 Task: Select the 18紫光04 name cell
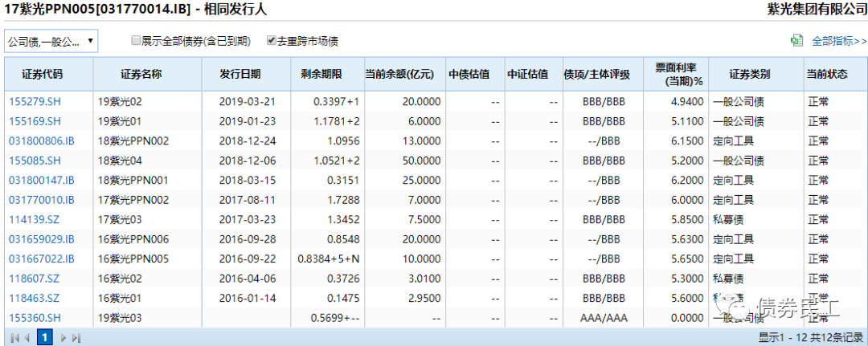tap(148, 161)
